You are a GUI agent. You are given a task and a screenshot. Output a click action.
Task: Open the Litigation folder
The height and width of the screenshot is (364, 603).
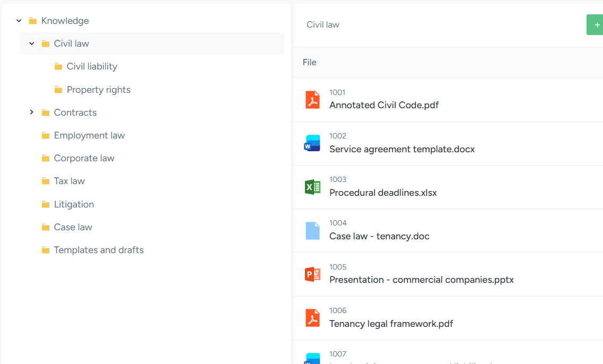[74, 204]
